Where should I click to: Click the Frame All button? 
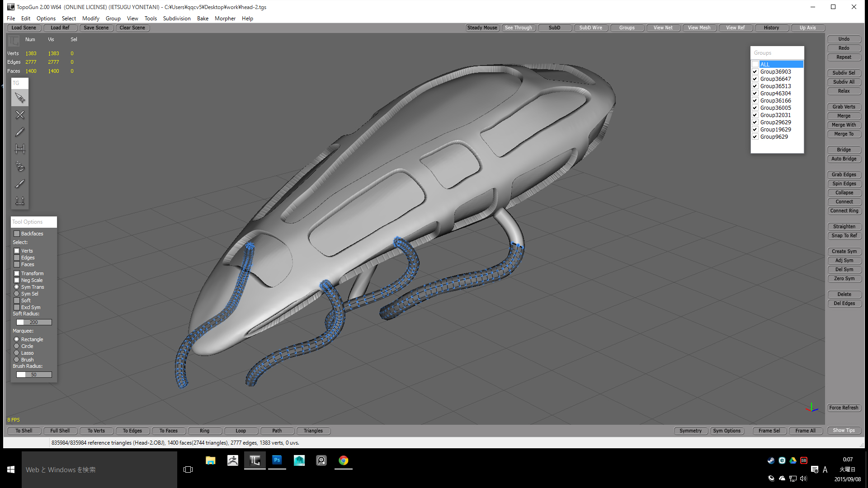pyautogui.click(x=806, y=431)
